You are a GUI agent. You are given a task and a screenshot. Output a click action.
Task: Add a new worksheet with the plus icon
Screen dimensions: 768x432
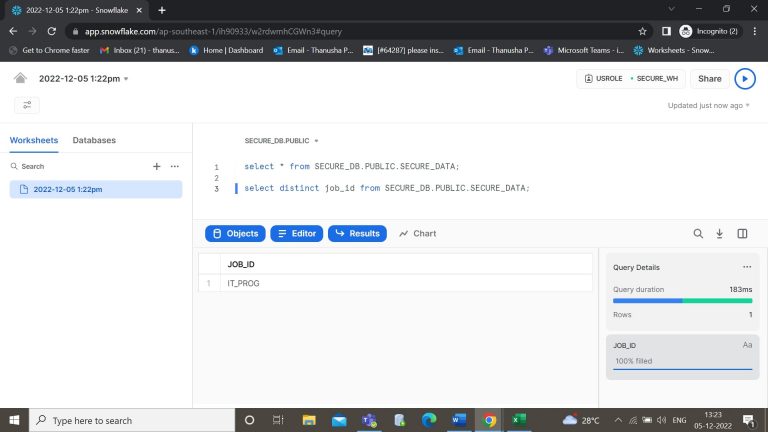156,166
